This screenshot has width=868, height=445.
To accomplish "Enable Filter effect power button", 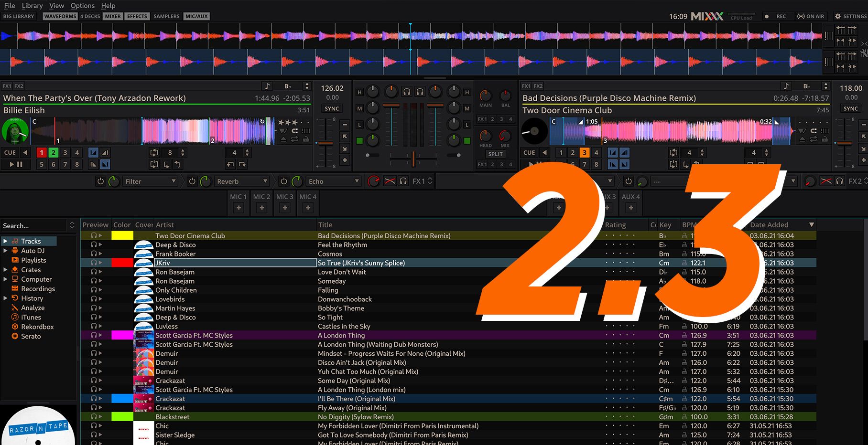I will pos(100,181).
